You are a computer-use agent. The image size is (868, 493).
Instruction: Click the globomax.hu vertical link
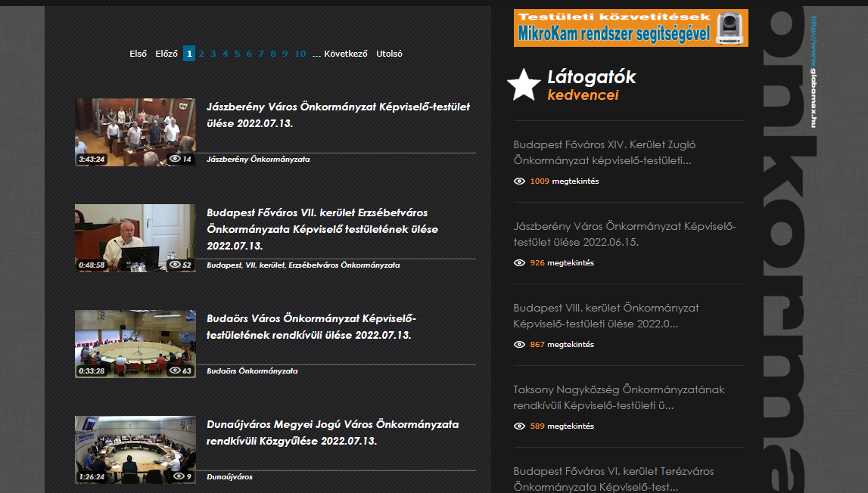click(814, 72)
